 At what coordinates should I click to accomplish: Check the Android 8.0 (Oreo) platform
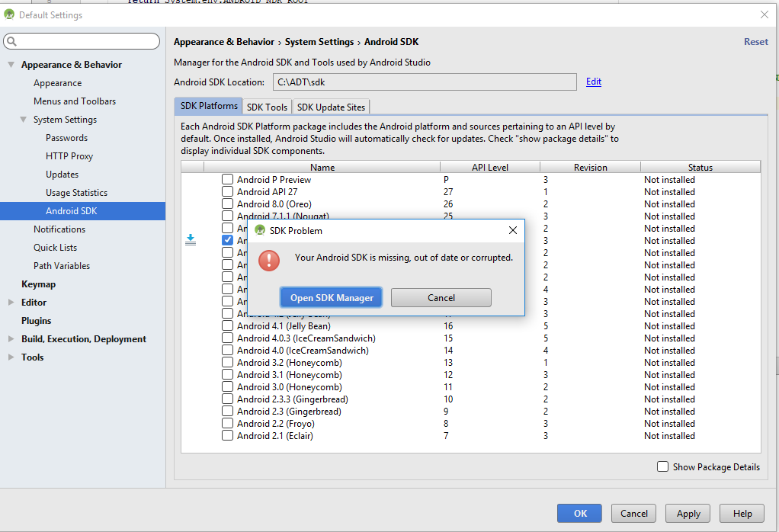click(x=226, y=204)
